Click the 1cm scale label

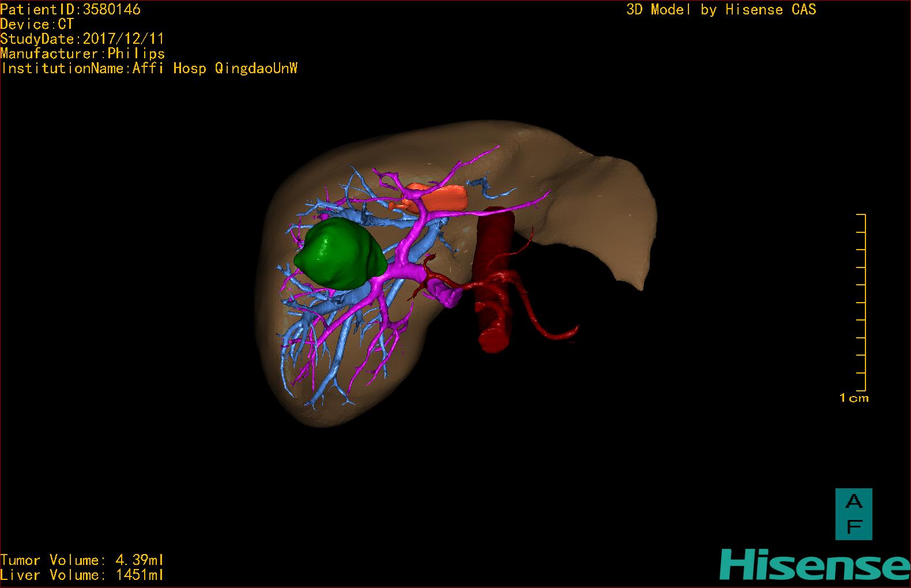tap(854, 398)
